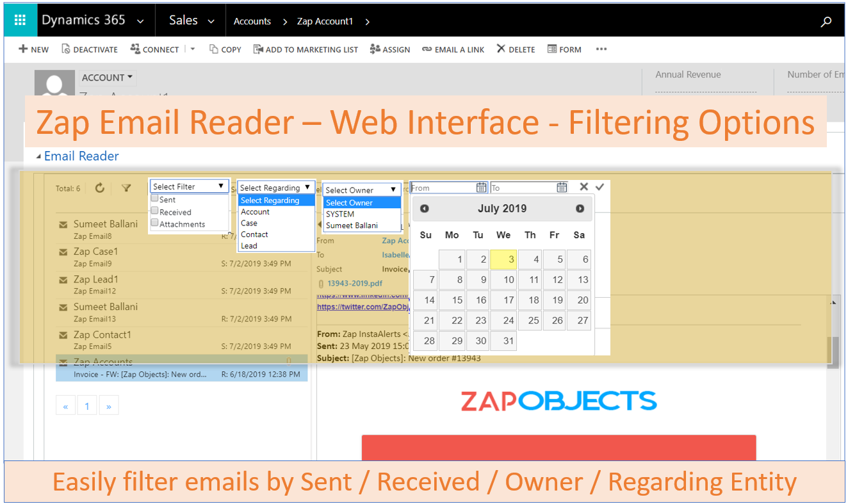Image resolution: width=848 pixels, height=504 pixels.
Task: Choose SYSTEM in the Owner list
Action: [362, 214]
